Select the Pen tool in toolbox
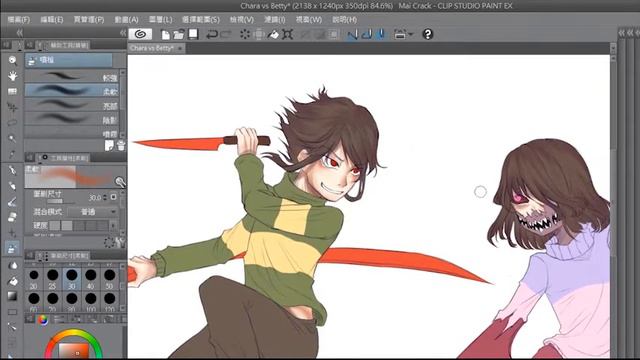The width and height of the screenshot is (640, 360). point(12,170)
